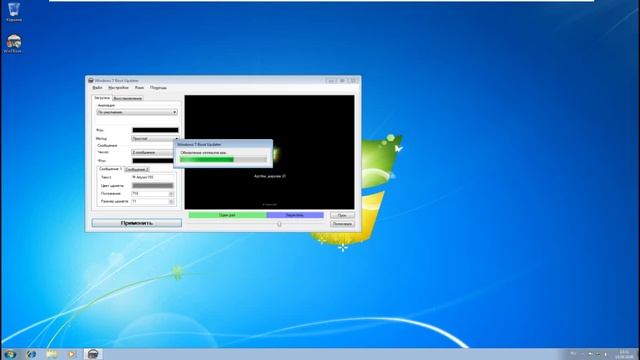
Task: Click the Текст message input field
Action: [153, 177]
